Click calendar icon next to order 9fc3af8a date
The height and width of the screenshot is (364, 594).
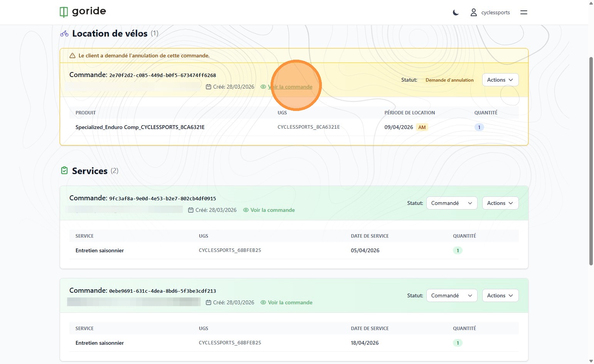point(191,210)
